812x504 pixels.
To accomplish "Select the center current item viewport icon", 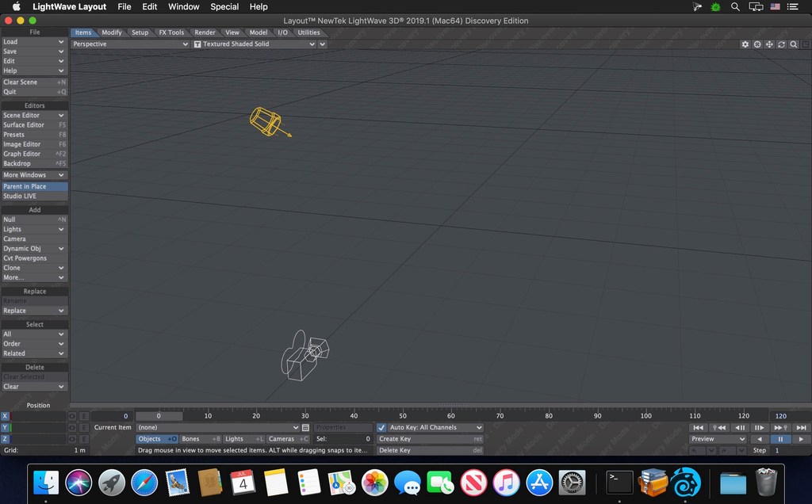I will click(756, 44).
